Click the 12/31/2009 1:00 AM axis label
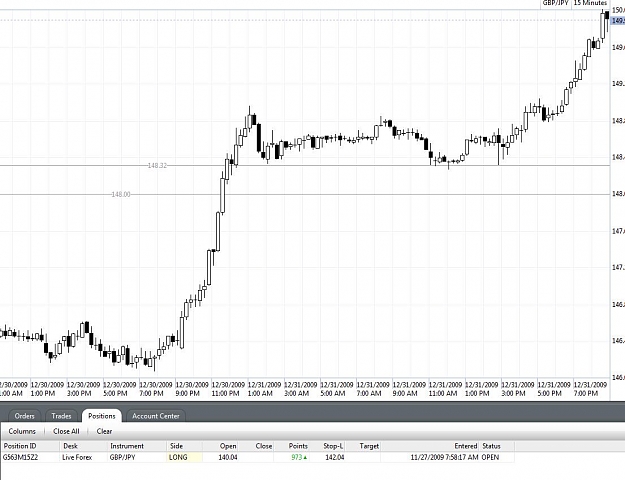This screenshot has width=625, height=480. click(x=265, y=389)
